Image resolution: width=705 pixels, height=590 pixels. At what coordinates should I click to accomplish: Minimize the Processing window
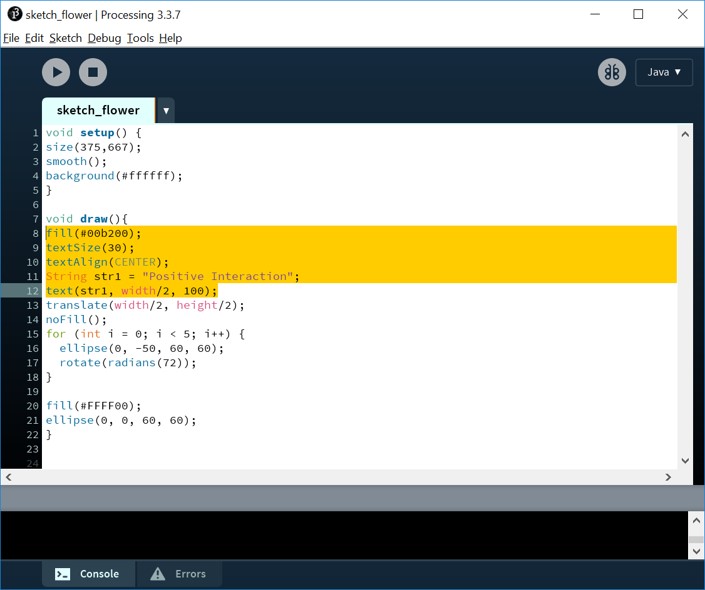(x=595, y=14)
